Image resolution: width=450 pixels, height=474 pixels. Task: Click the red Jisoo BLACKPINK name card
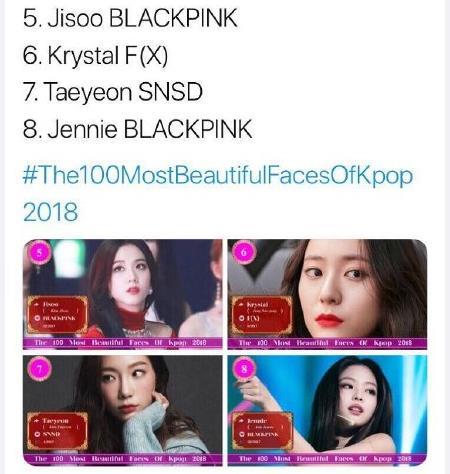click(57, 315)
